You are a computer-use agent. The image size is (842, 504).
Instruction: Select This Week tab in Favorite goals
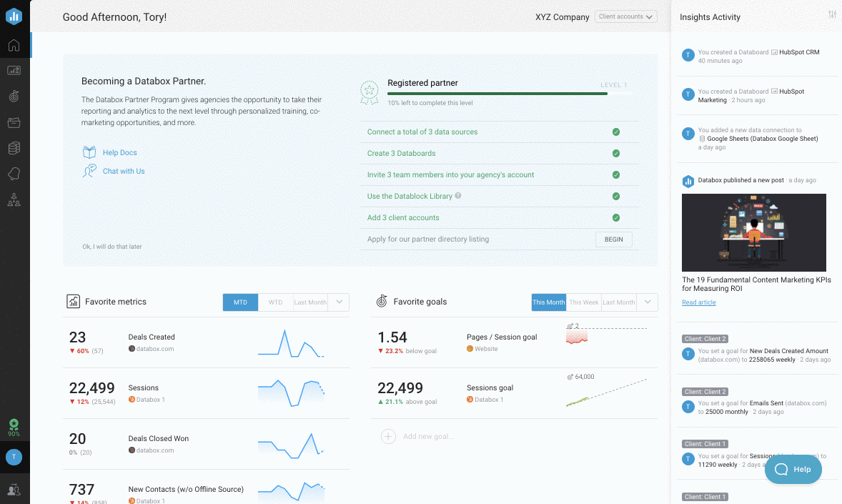[x=584, y=302]
